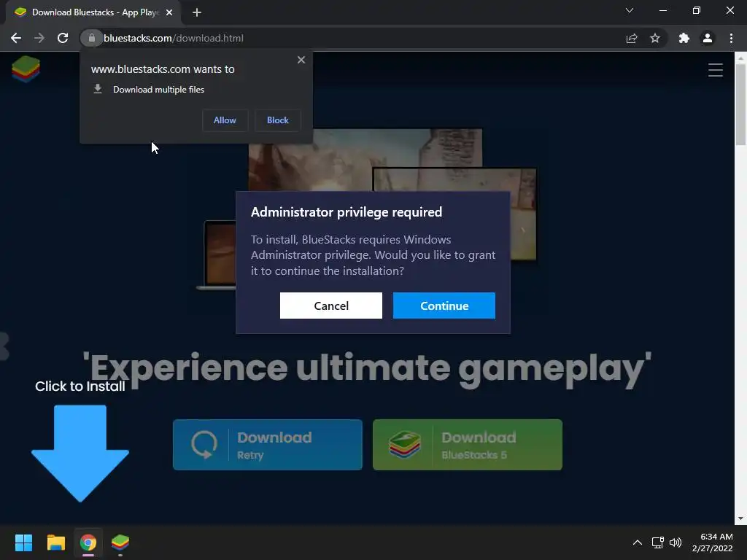
Task: Click the page vertical scrollbar thumb
Action: (740, 105)
